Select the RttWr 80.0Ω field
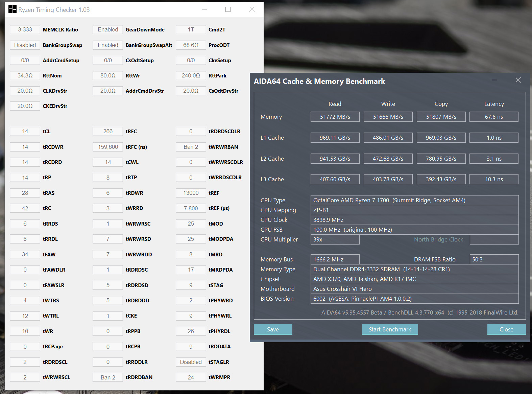532x394 pixels. point(108,75)
